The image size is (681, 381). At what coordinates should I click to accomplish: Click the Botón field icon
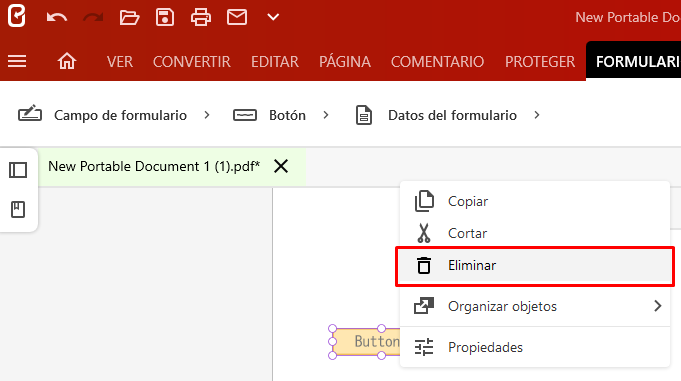tap(245, 115)
